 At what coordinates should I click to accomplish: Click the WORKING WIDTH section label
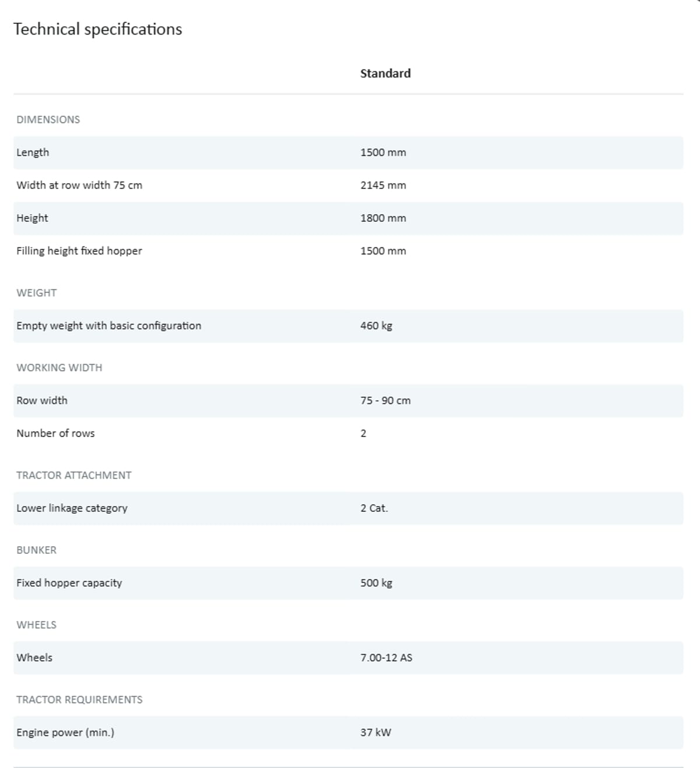pos(59,368)
